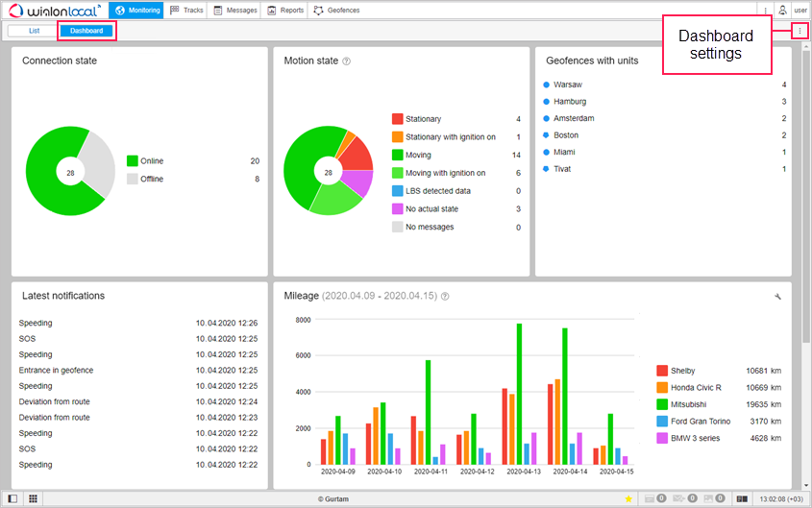Click the 13:02:08 (+03) clock
Screen dimensions: 812x508
tap(781, 499)
